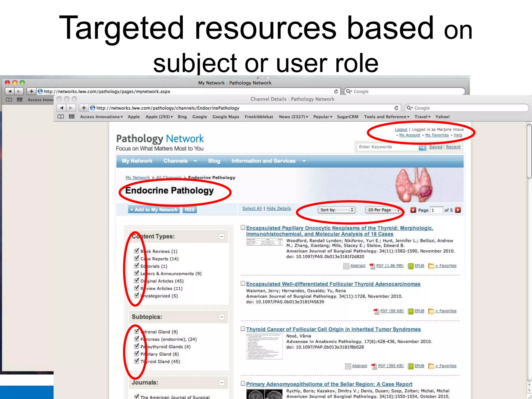Viewport: 532px width, 399px height.
Task: Click the Enter Keywords search field
Action: (x=388, y=147)
